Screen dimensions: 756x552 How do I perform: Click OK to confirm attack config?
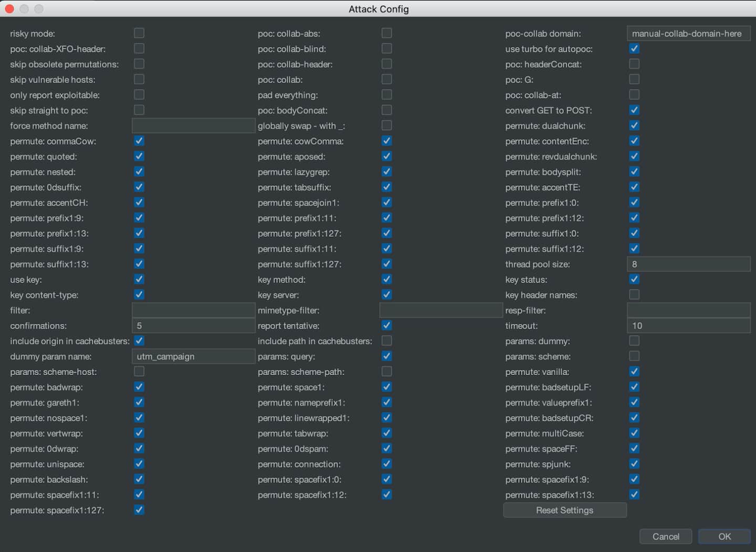click(724, 536)
